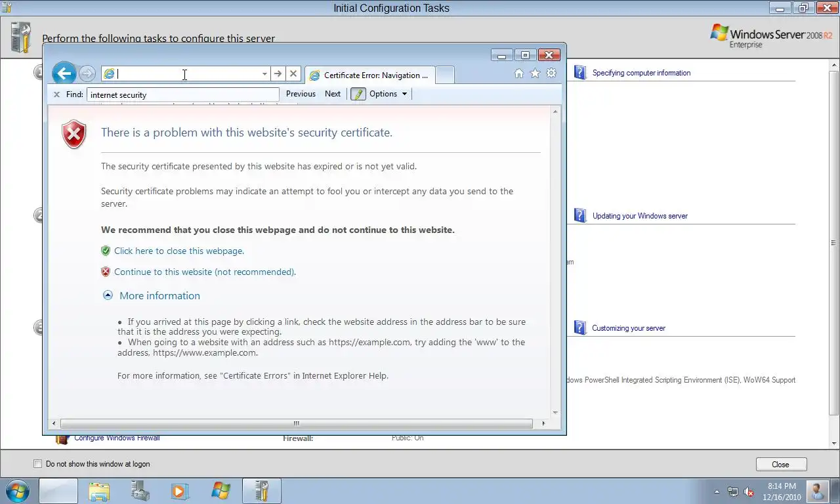Screen dimensions: 840x504
Task: Click the Previous find result button
Action: [x=301, y=94]
